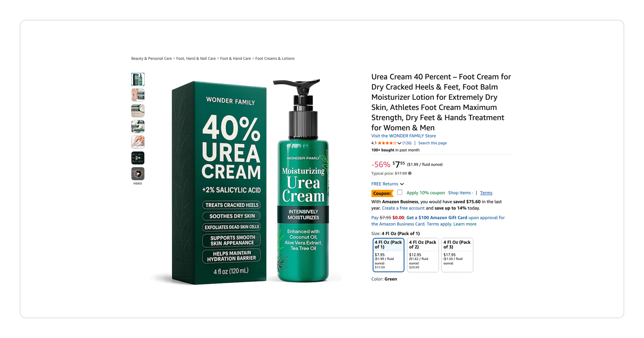The height and width of the screenshot is (338, 644).
Task: Select the second thumbnail showing cracked heels
Action: point(138,95)
